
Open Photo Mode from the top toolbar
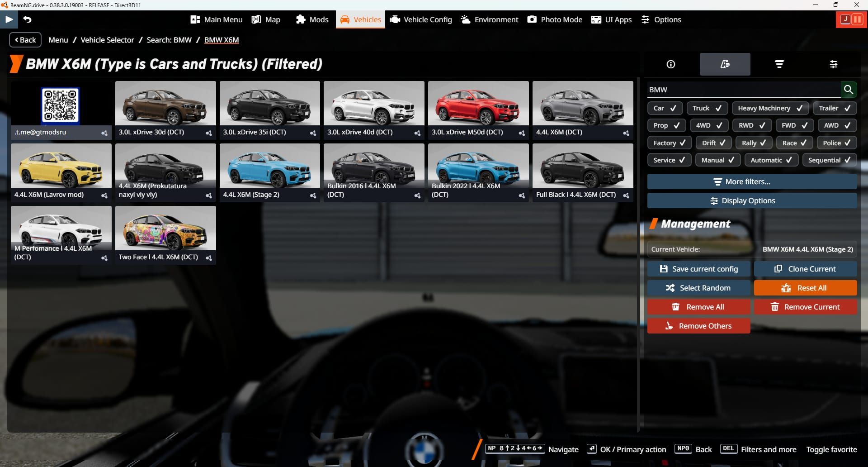(554, 19)
